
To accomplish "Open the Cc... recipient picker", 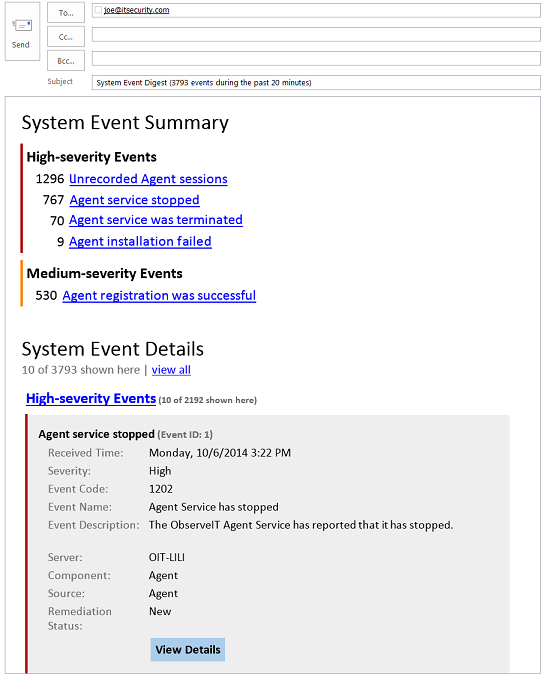I will tap(66, 37).
